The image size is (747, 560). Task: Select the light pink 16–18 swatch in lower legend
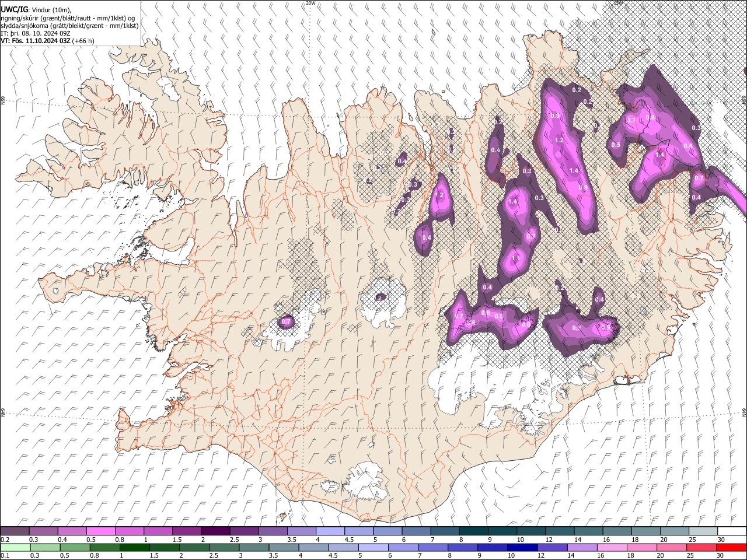click(x=613, y=547)
